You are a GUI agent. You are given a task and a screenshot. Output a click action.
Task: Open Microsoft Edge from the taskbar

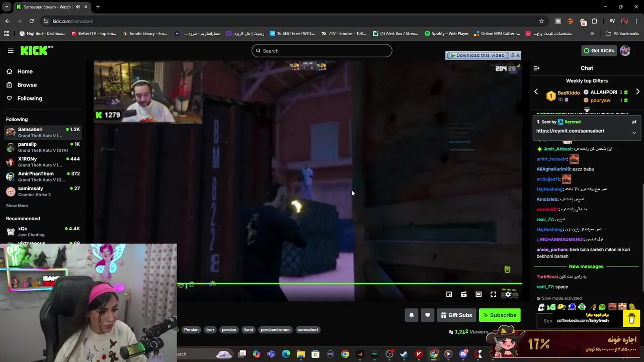tap(286, 354)
